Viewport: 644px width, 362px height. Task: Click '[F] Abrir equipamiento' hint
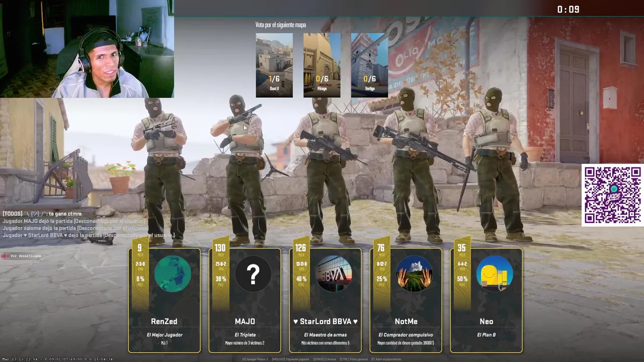(386, 359)
